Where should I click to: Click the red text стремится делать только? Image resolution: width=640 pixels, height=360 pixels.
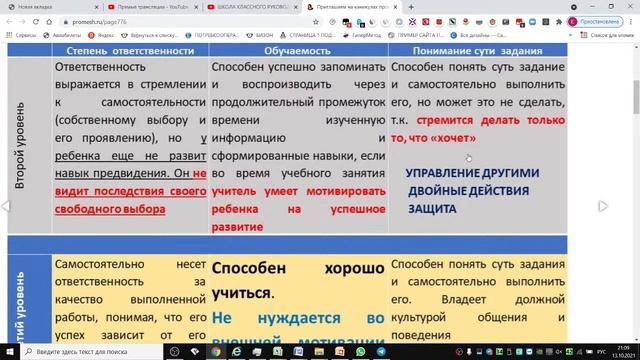tap(491, 120)
